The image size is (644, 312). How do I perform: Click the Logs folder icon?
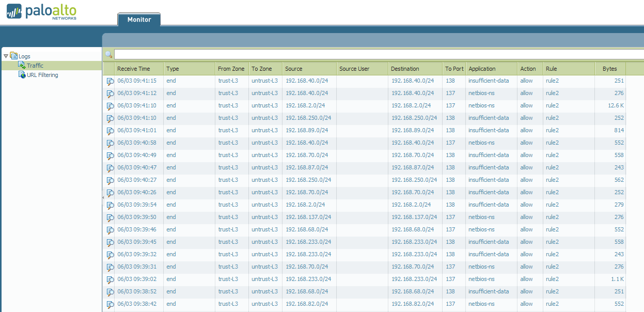(x=15, y=56)
